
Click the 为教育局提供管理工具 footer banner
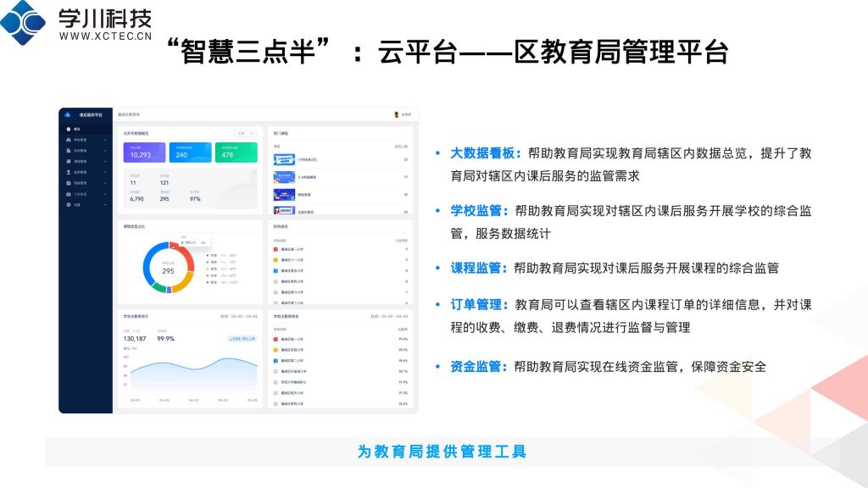pos(442,452)
